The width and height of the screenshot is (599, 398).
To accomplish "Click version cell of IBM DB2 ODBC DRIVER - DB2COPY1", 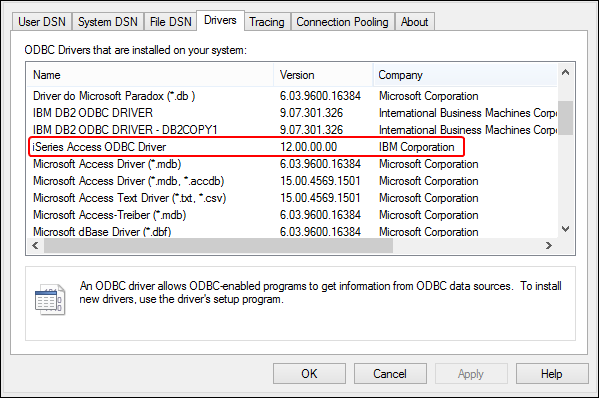I will pos(311,130).
